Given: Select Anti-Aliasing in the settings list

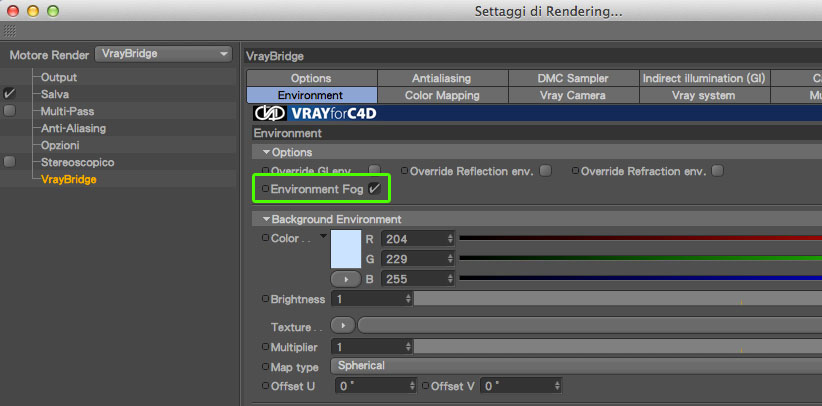Looking at the screenshot, I should coord(73,128).
